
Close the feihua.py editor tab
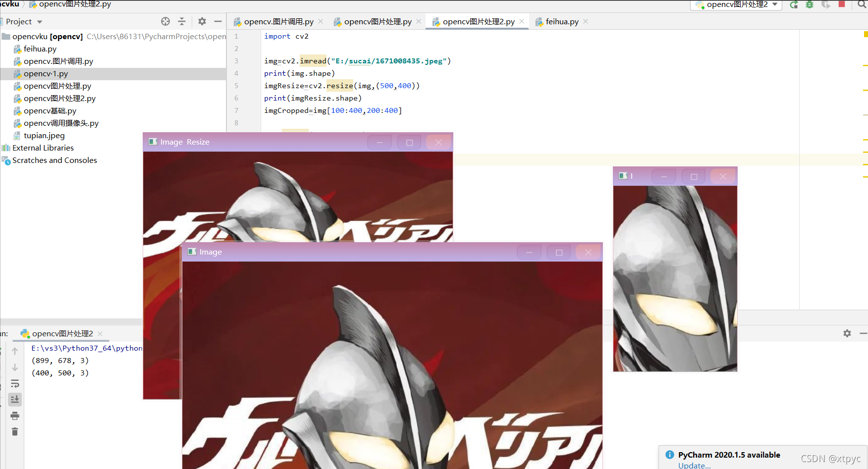coord(586,21)
